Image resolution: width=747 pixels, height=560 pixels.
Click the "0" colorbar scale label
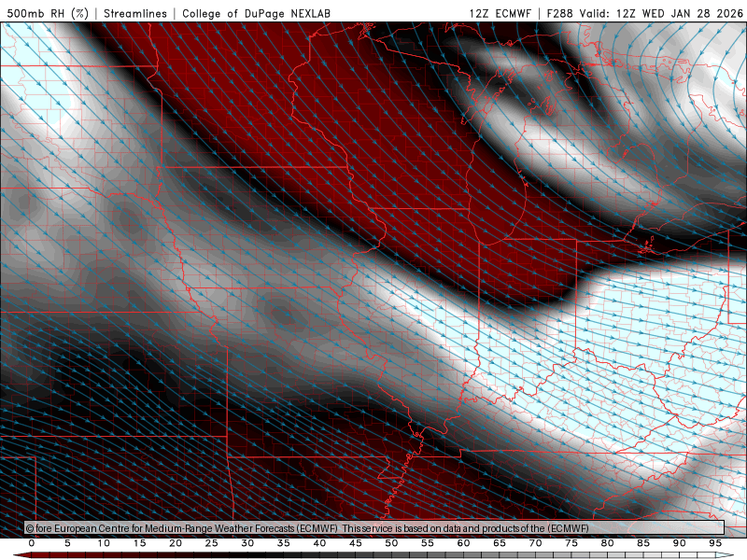pyautogui.click(x=32, y=543)
